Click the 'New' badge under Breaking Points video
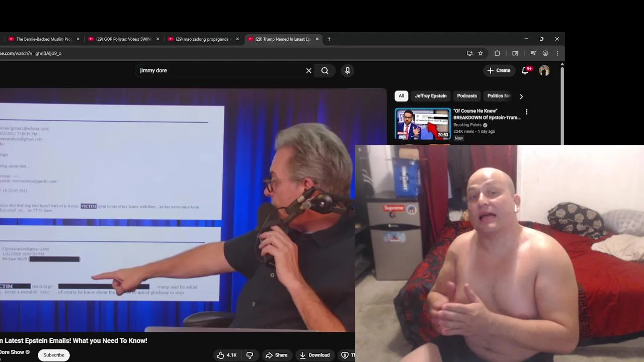This screenshot has width=644, height=362. point(459,138)
